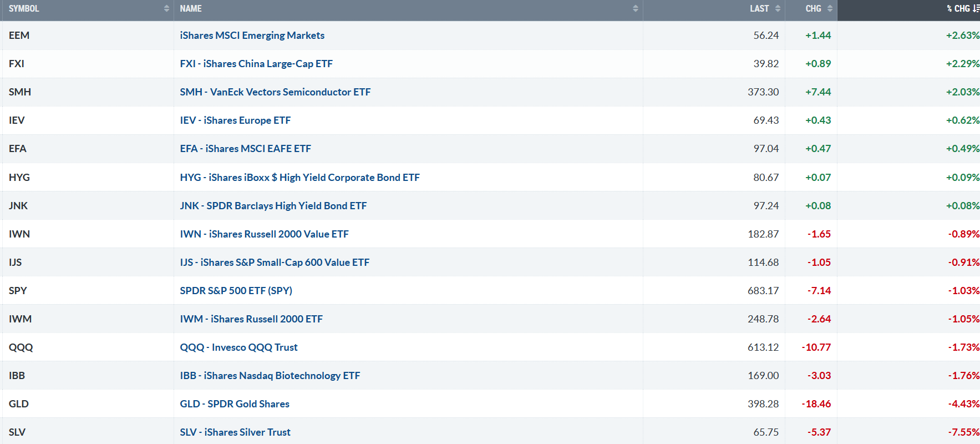This screenshot has width=980, height=444.
Task: Click IBB's last price 169.00
Action: 763,376
